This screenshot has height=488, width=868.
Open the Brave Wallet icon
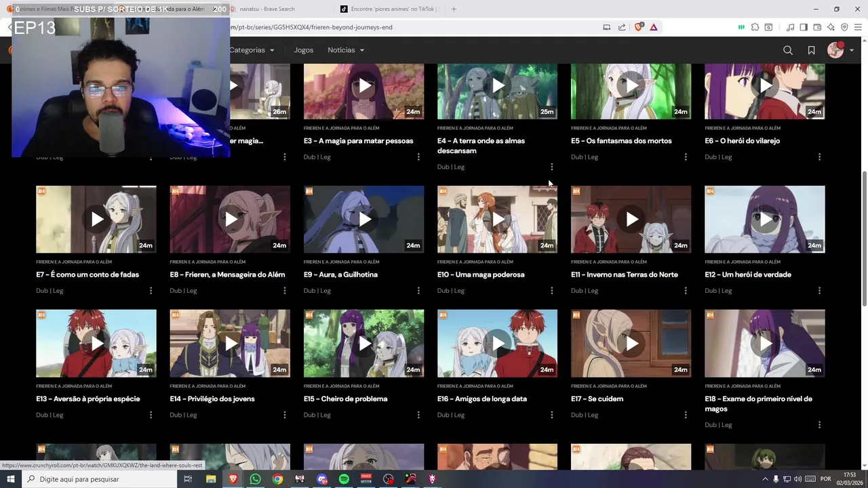(817, 27)
